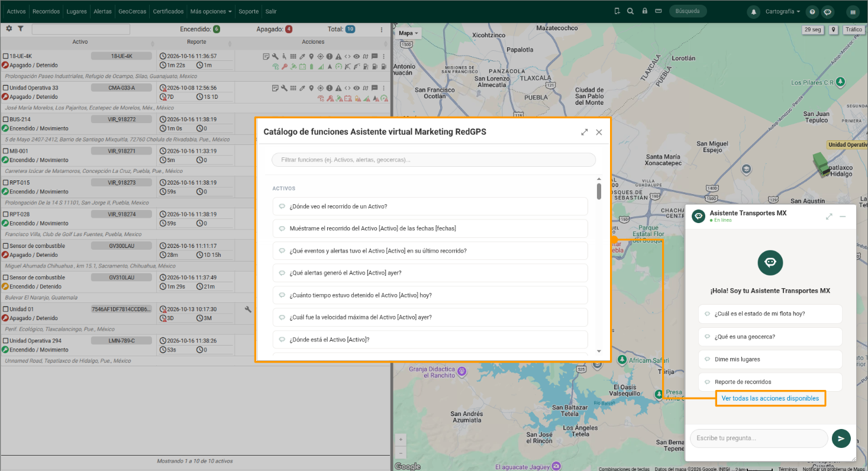Open the settings gear dropdown above asset list
Image resolution: width=868 pixels, height=471 pixels.
9,28
